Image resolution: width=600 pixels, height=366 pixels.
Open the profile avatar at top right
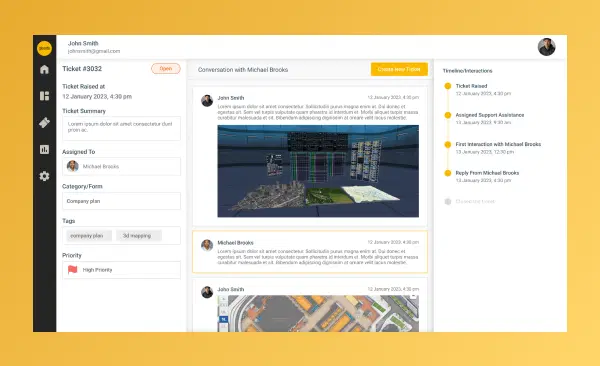pyautogui.click(x=546, y=47)
